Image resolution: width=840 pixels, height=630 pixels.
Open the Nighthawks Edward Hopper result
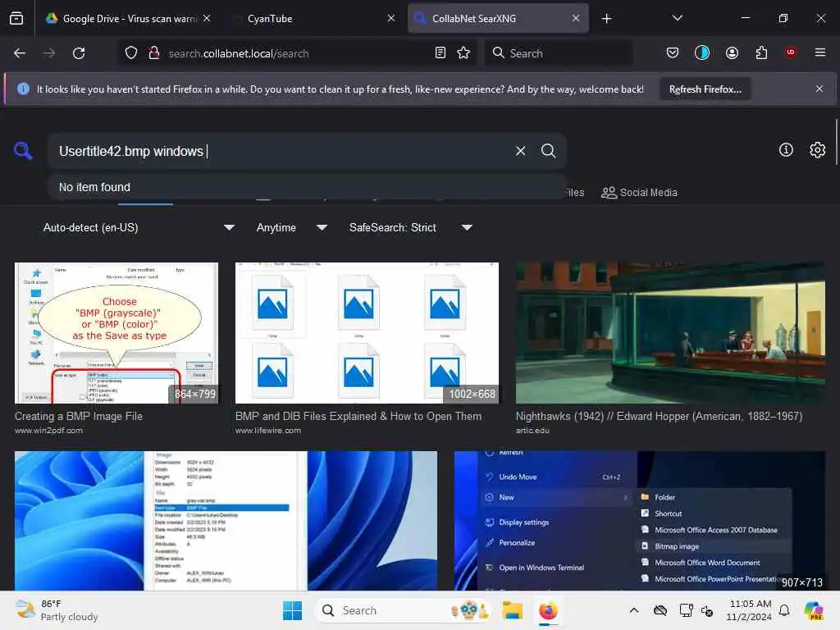(x=659, y=416)
